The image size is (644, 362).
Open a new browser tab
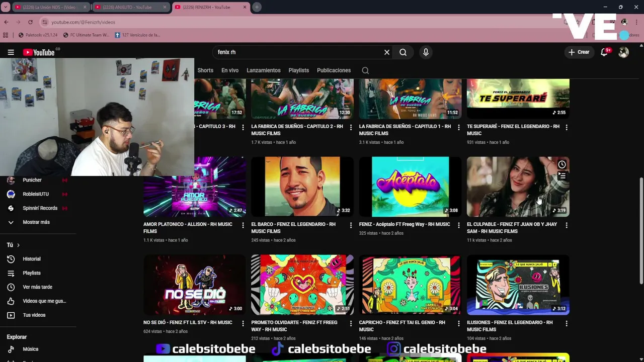257,7
